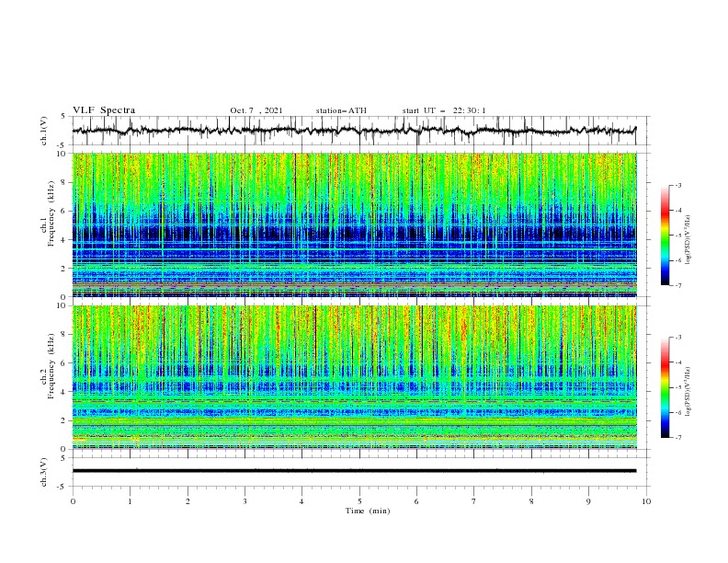Click the ch.2 colorbar 'log(PSD)(V²/Hz)' label
This screenshot has width=728, height=563.
(688, 391)
